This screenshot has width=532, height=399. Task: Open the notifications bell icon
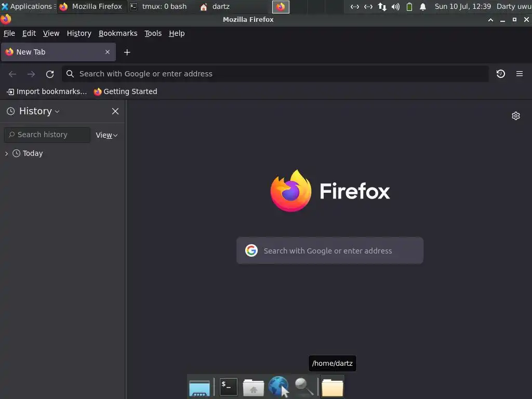[423, 7]
